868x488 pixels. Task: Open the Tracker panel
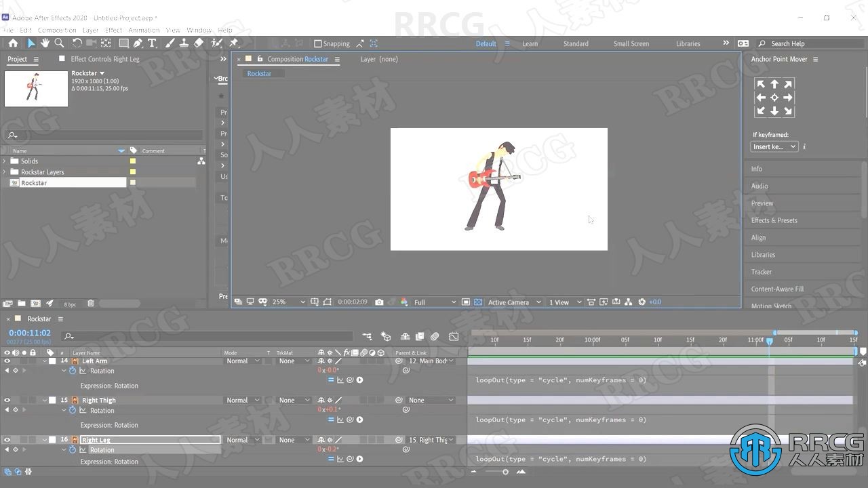[761, 272]
